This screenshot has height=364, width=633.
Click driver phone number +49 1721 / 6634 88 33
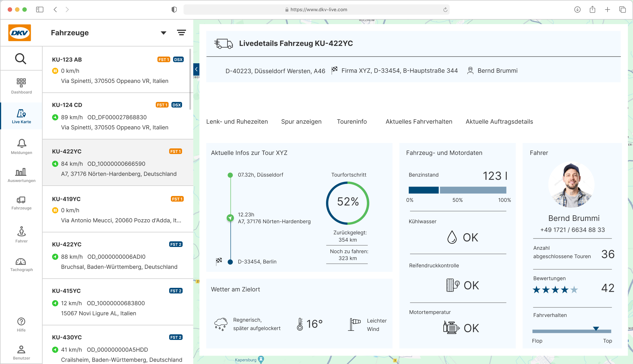pos(573,230)
